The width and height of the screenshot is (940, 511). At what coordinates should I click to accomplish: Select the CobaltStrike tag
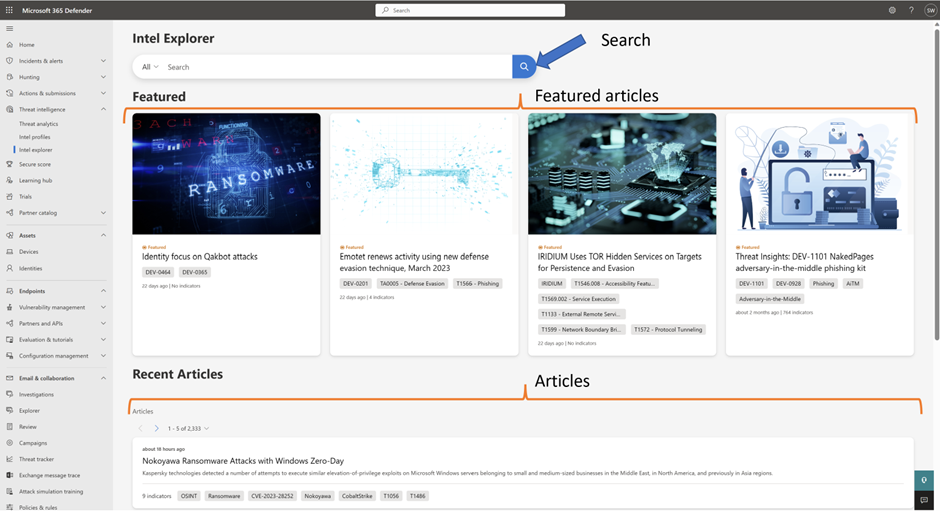click(357, 496)
